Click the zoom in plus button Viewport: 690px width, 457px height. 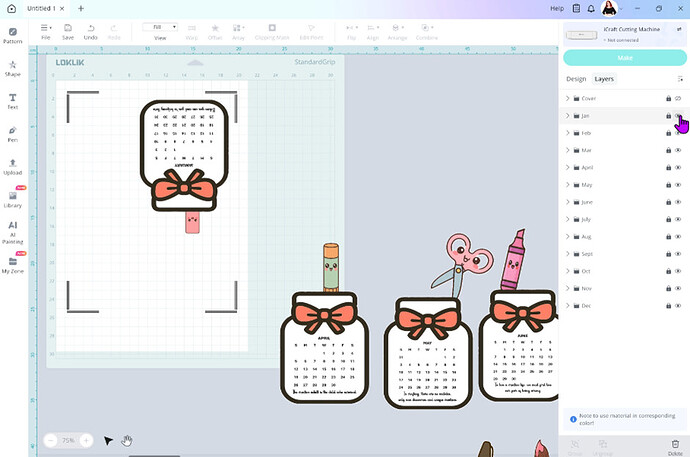point(86,440)
